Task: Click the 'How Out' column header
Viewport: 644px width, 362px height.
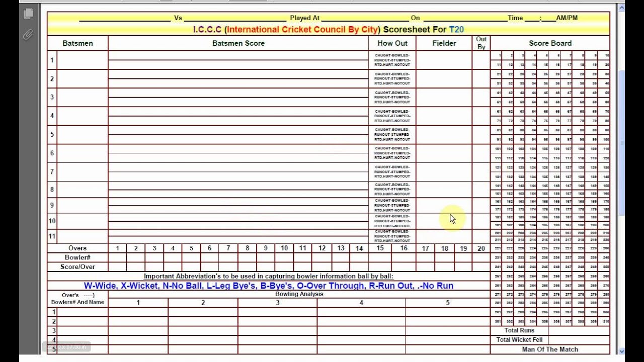Action: coord(392,43)
